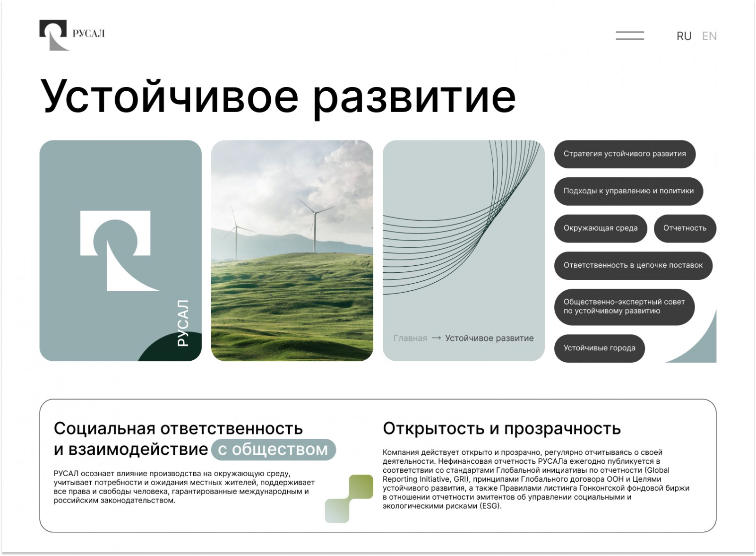Click the РУСАЛ logo in the header
This screenshot has width=756, height=556.
coord(72,35)
